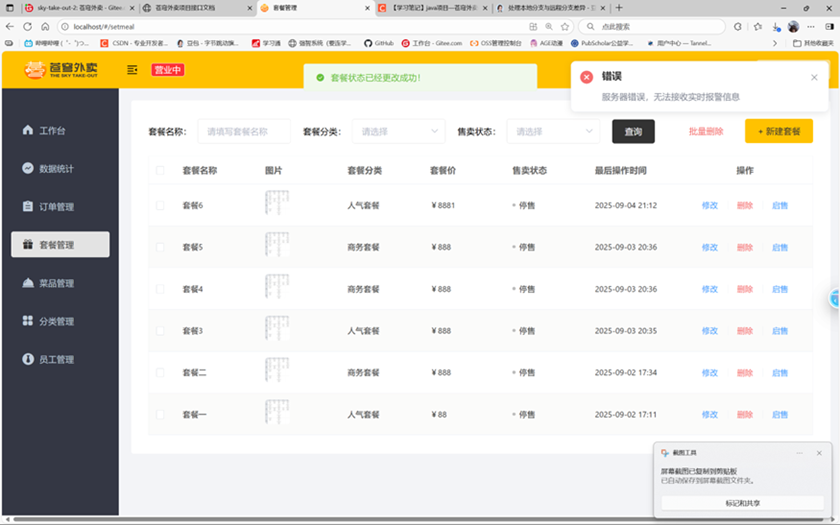
Task: Click the browser zoom icon in address bar
Action: click(x=549, y=26)
